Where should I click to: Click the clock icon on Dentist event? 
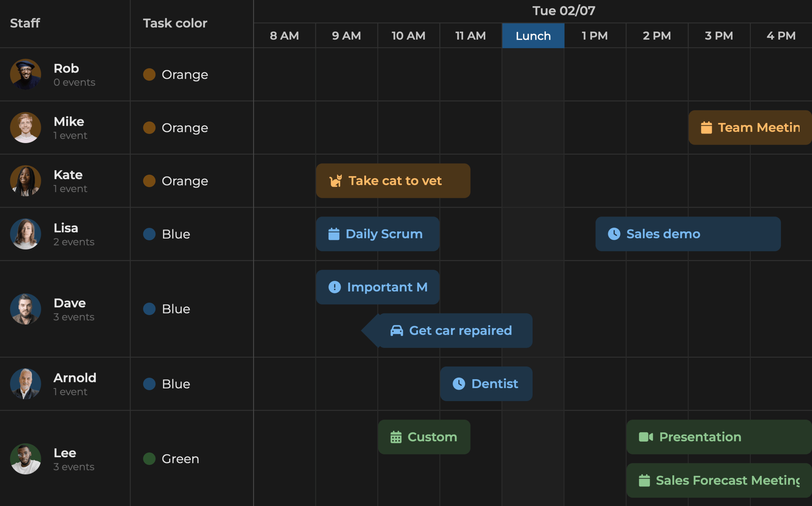click(x=459, y=384)
